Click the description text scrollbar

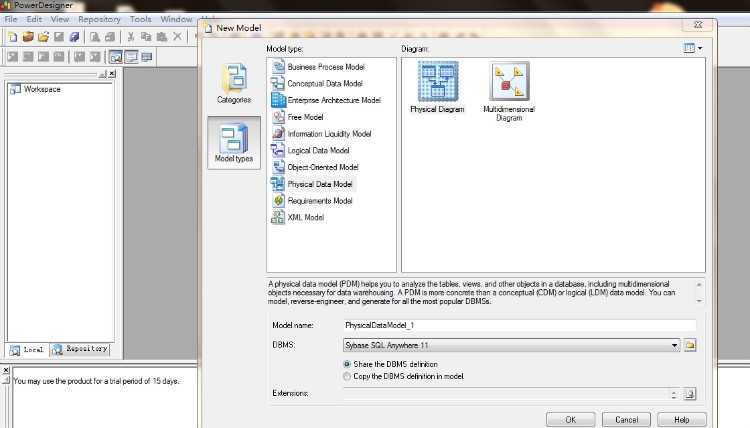point(699,292)
